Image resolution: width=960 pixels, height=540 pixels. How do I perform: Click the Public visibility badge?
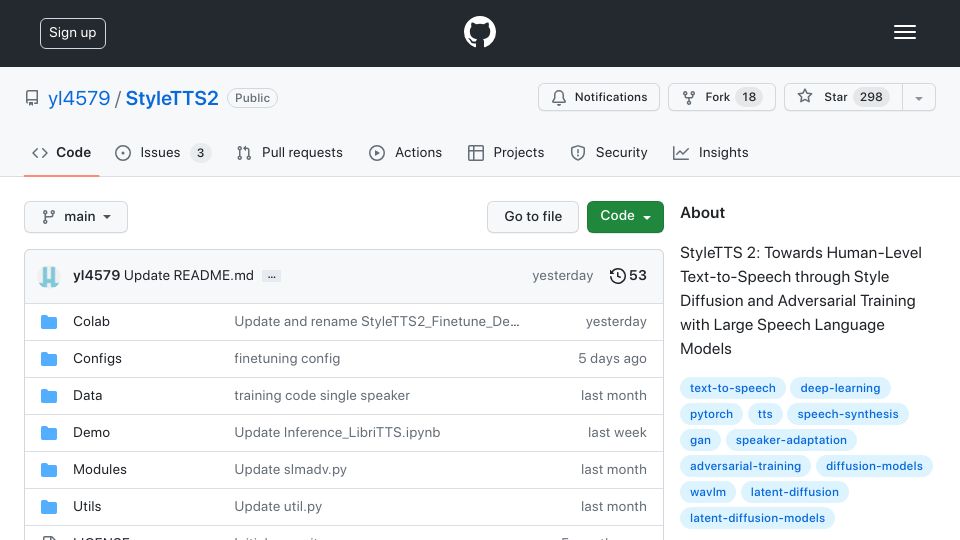pyautogui.click(x=252, y=98)
